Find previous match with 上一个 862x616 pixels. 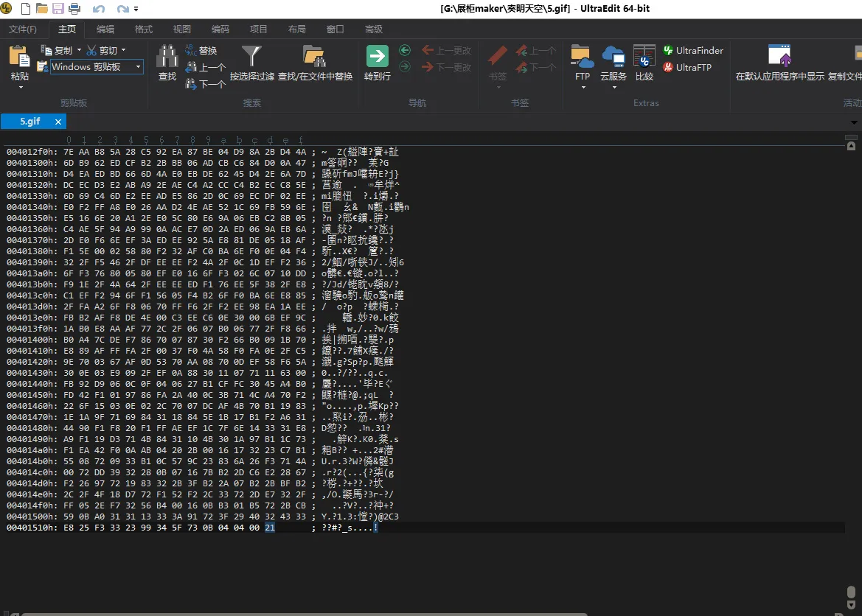[205, 67]
